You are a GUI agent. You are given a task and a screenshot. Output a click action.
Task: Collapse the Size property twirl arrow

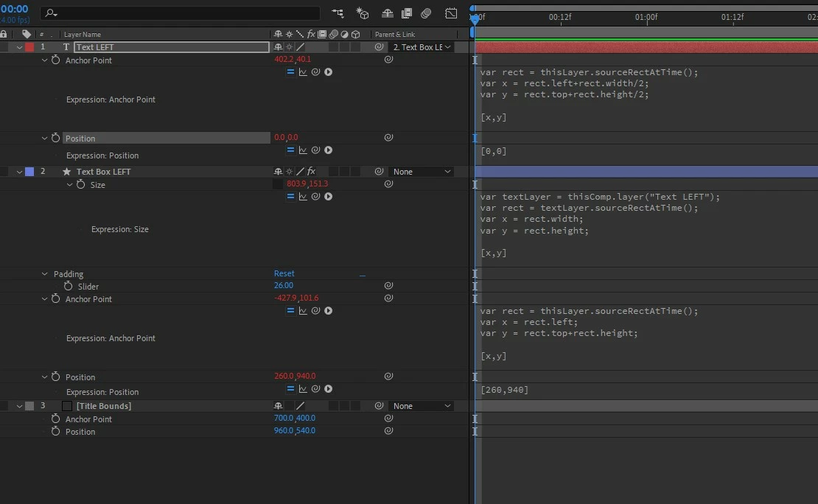coord(69,185)
